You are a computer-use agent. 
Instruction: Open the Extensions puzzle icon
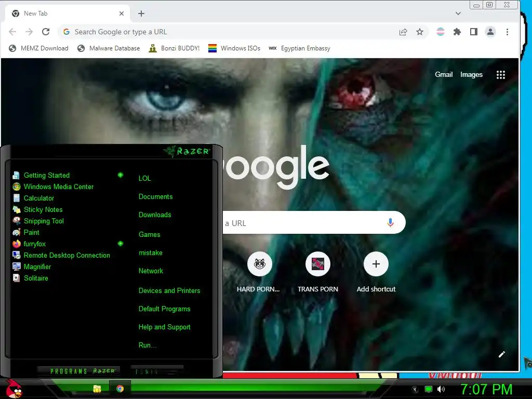click(457, 32)
